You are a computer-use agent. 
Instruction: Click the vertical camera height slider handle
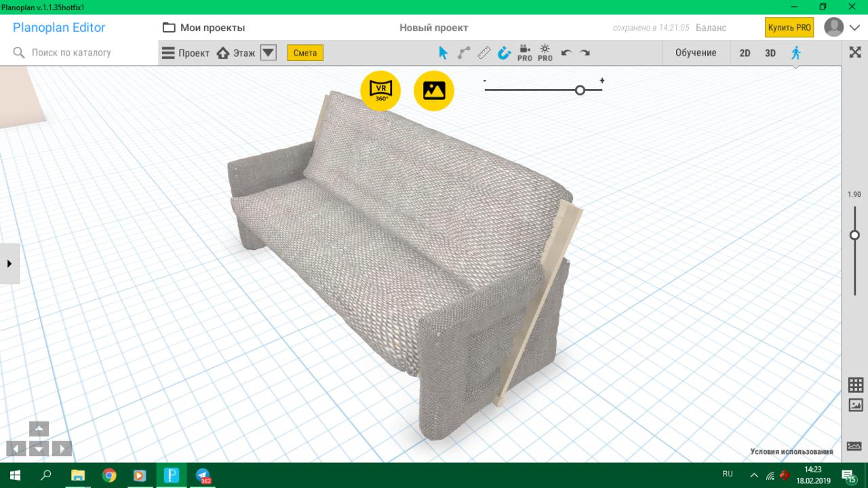click(x=854, y=235)
